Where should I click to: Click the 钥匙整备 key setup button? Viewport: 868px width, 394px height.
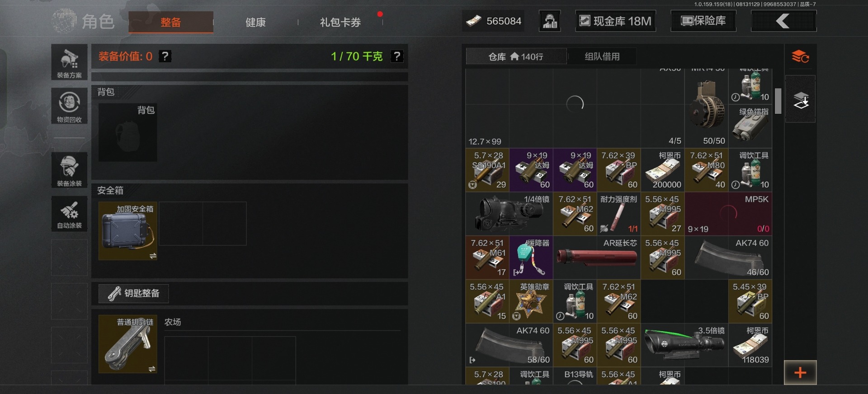click(x=134, y=294)
